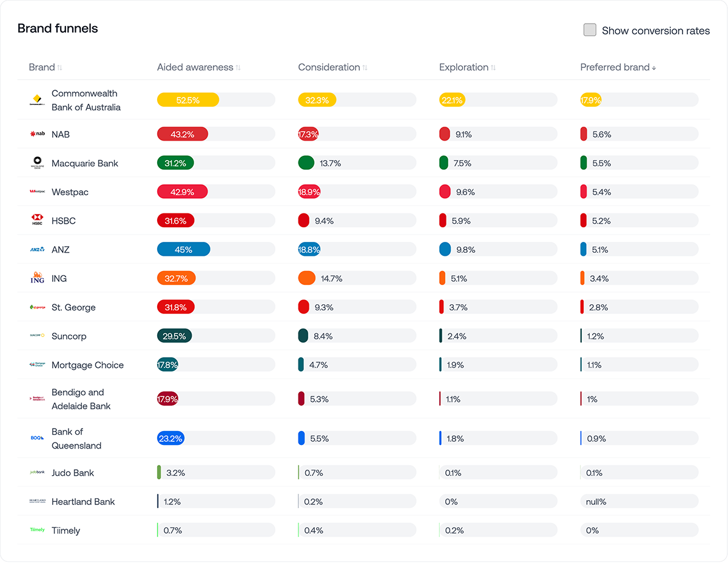Click the ING logo icon
This screenshot has width=728, height=568.
point(37,278)
